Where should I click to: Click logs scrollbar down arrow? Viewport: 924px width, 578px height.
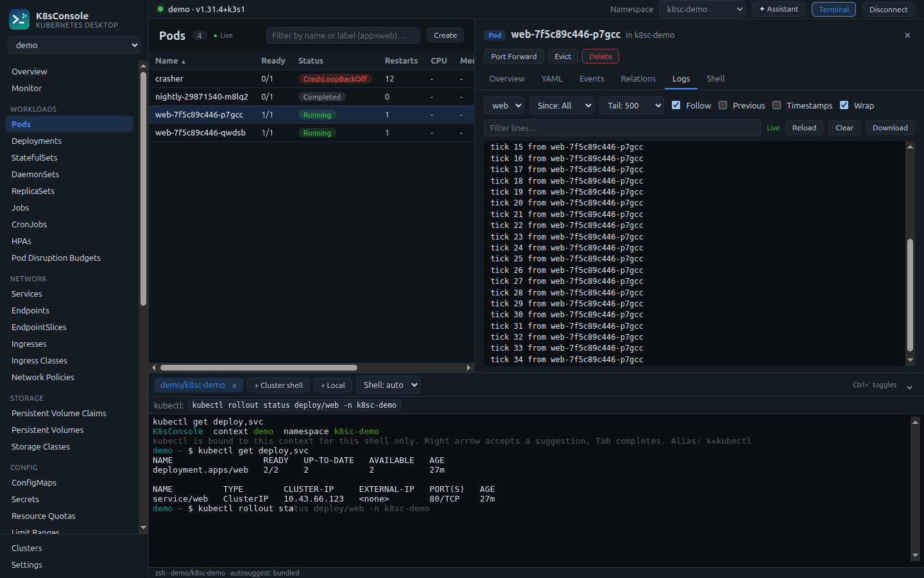910,360
